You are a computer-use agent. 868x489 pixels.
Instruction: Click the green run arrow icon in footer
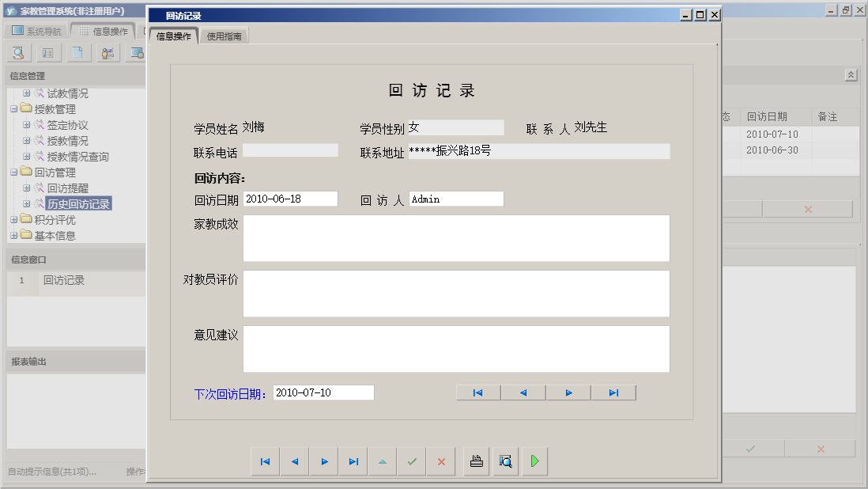click(x=534, y=461)
